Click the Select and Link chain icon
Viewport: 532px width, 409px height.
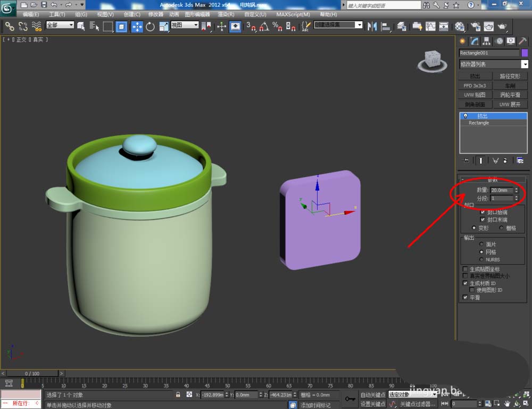coord(9,26)
